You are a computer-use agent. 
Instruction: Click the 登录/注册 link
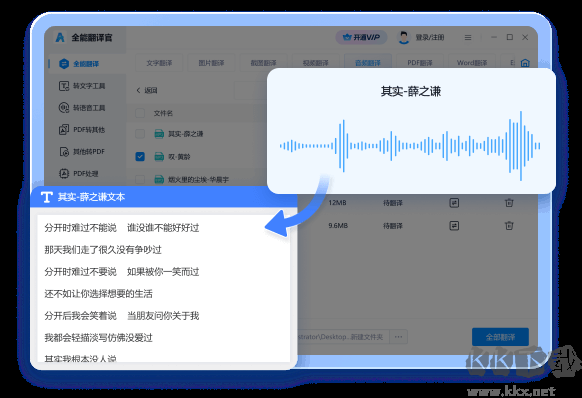[429, 37]
